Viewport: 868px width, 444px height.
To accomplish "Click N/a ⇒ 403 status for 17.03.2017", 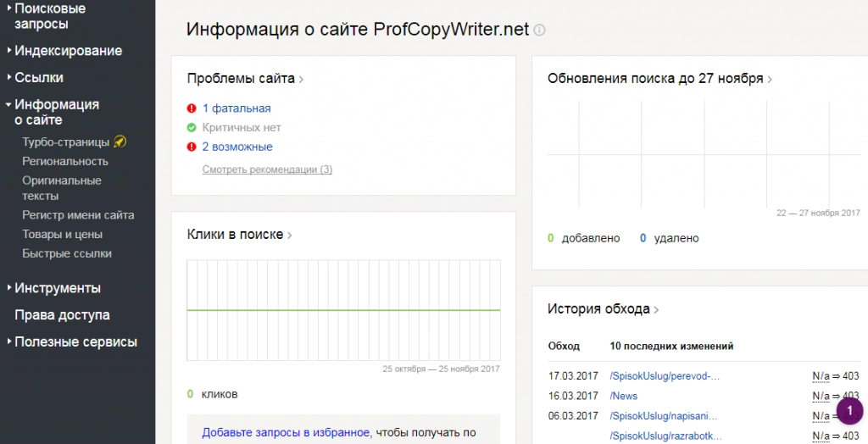I will (x=836, y=376).
